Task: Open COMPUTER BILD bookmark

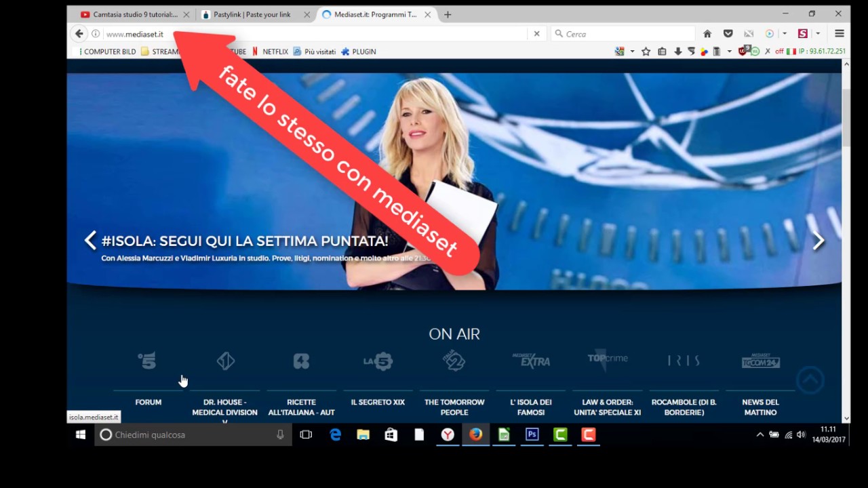Action: tap(108, 52)
